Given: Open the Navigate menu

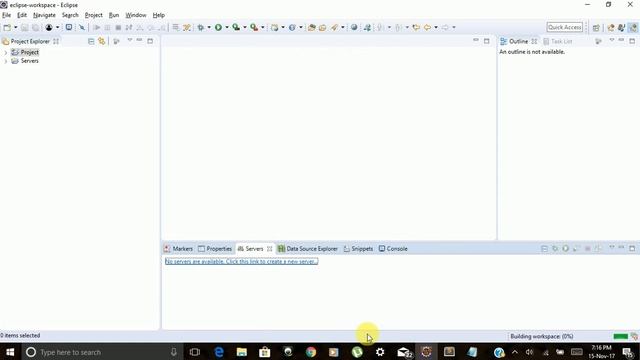Looking at the screenshot, I should [x=44, y=15].
